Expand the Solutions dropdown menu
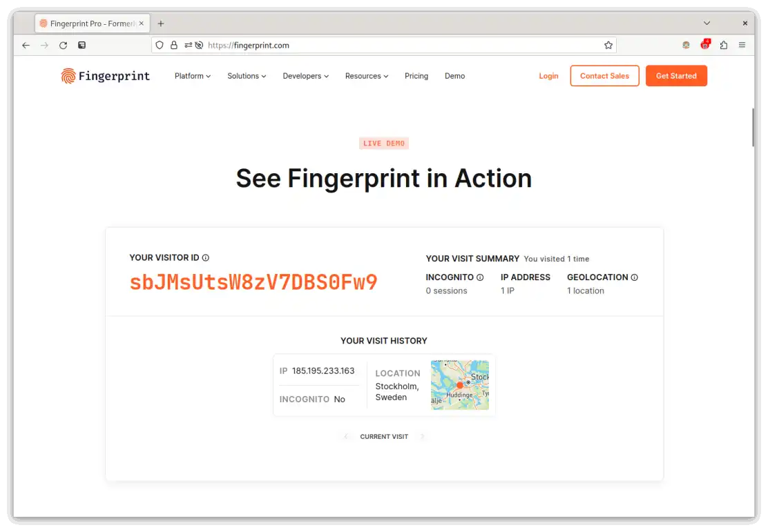The height and width of the screenshot is (532, 768). pyautogui.click(x=247, y=76)
